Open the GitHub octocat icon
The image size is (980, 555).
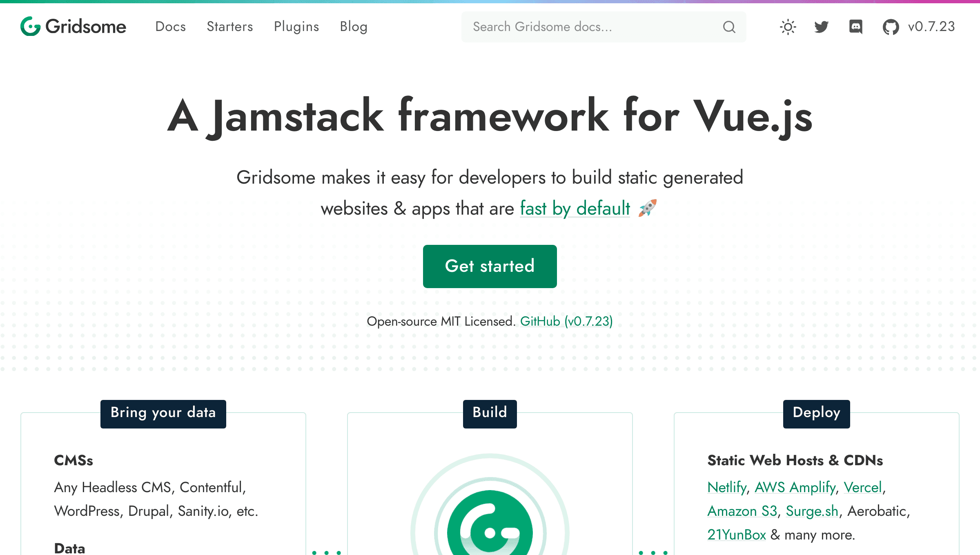pos(891,27)
